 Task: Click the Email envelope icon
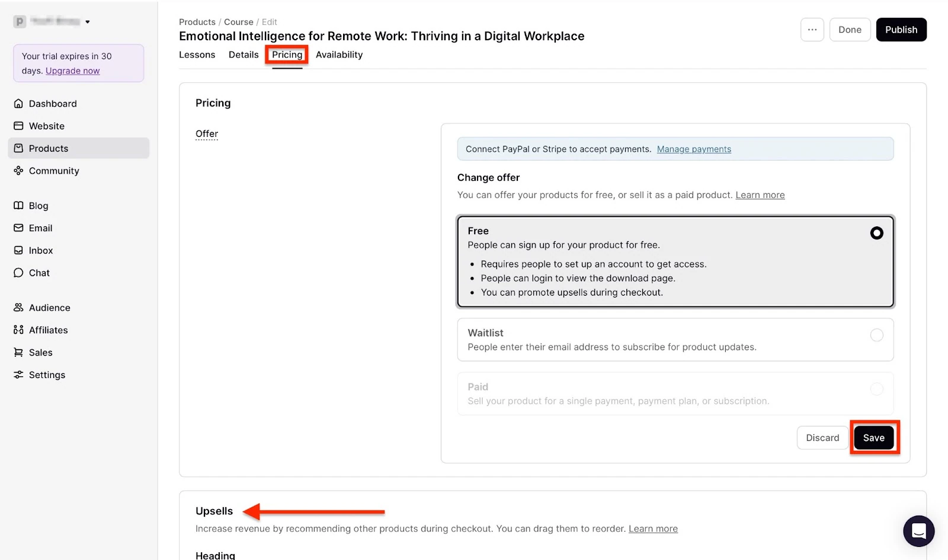(18, 228)
